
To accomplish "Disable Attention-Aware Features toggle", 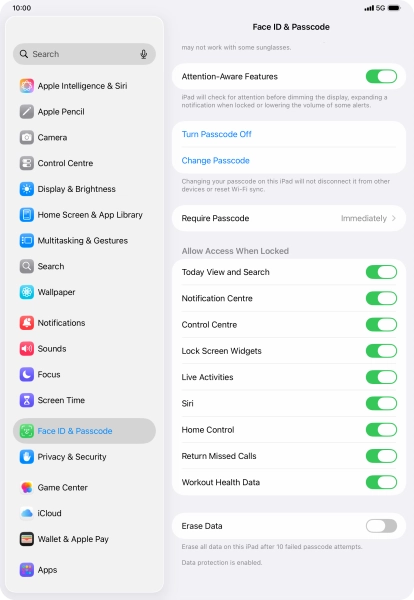I will pyautogui.click(x=381, y=77).
